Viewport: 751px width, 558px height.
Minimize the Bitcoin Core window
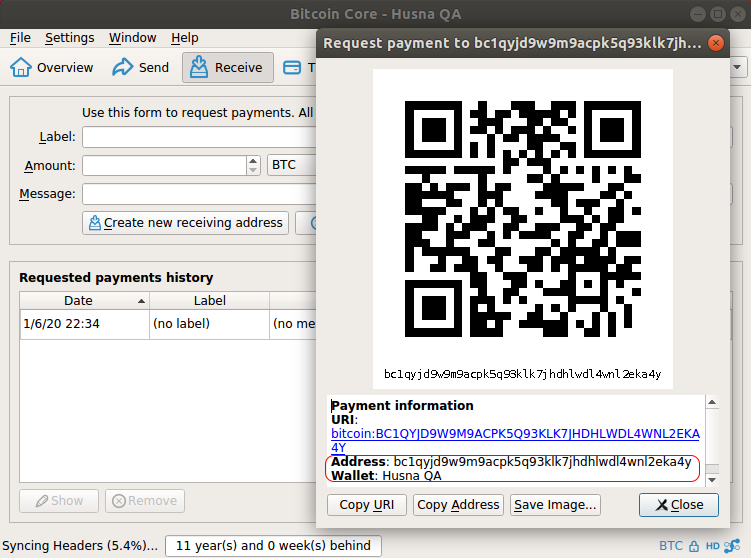(x=698, y=14)
